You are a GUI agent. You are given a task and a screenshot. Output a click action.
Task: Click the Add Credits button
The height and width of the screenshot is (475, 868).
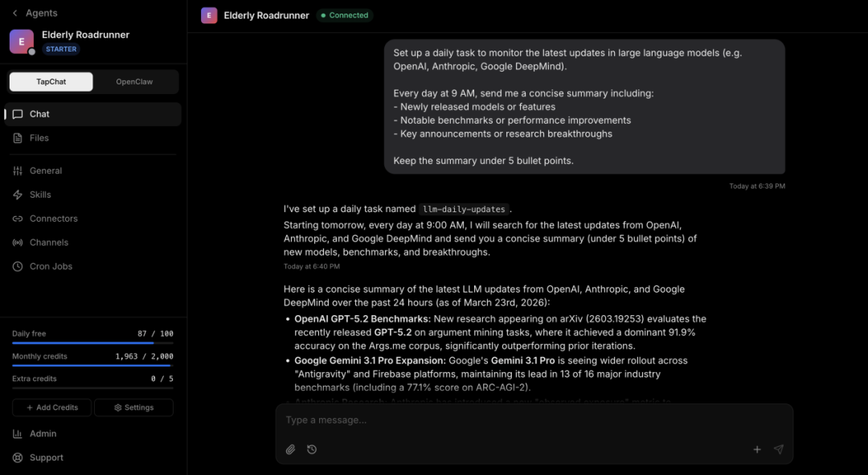(51, 407)
